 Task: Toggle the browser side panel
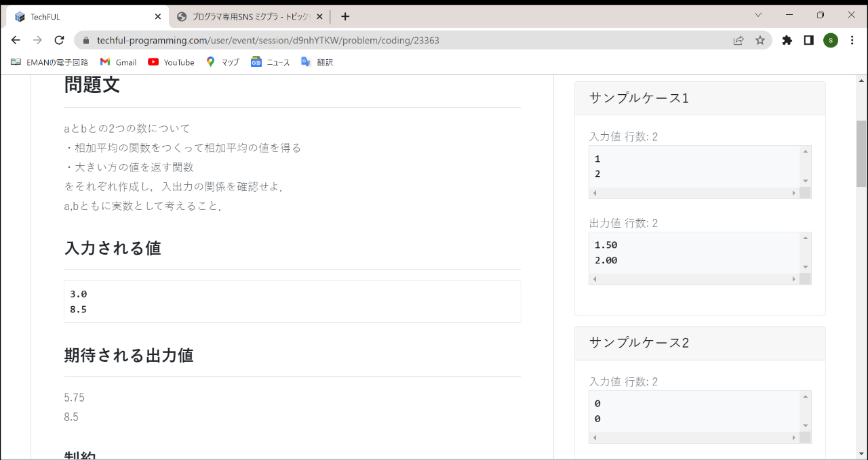808,40
